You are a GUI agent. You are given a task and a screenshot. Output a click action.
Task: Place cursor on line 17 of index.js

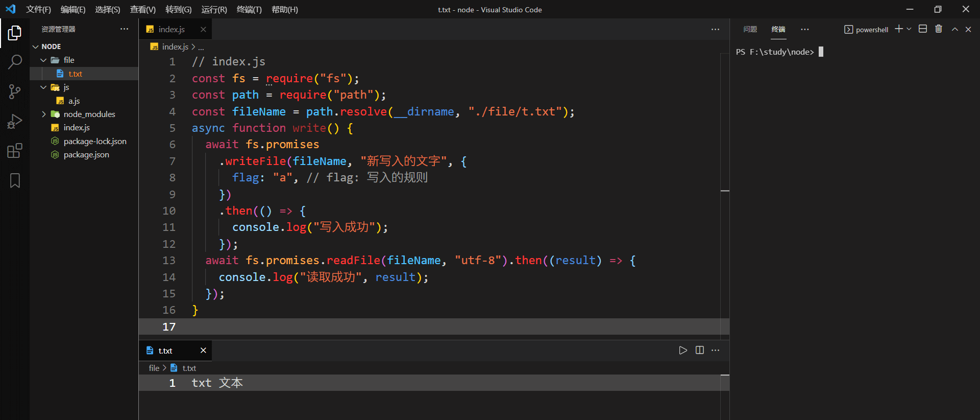pyautogui.click(x=434, y=326)
